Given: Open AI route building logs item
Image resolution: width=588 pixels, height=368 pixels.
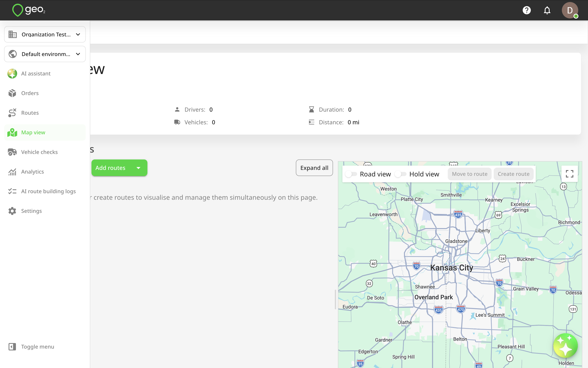Looking at the screenshot, I should [45, 191].
